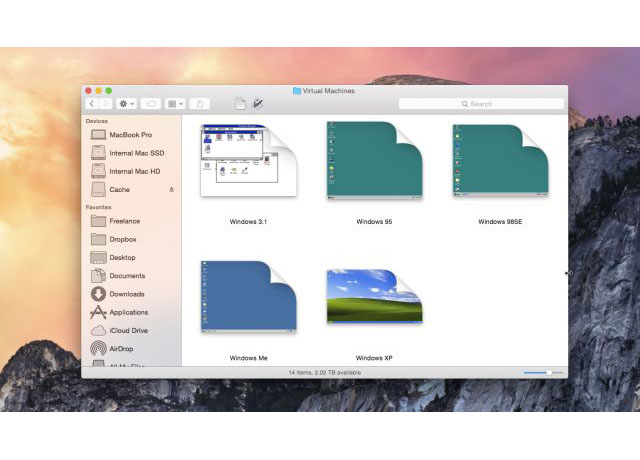
Task: Click the Windows XP file name label
Action: pos(374,358)
